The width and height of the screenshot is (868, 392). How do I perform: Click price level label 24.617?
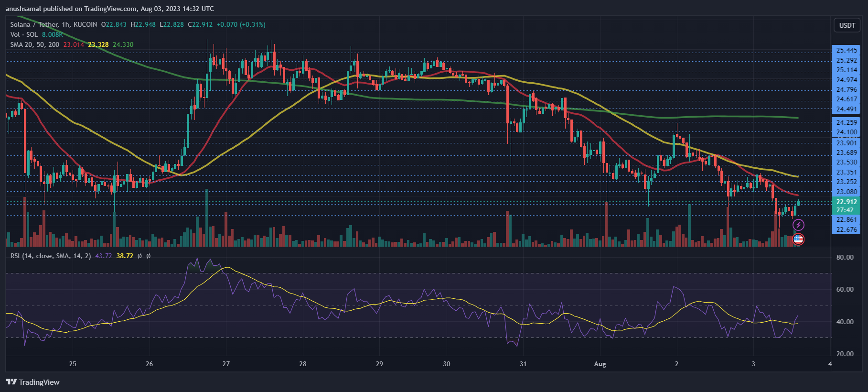click(x=847, y=99)
